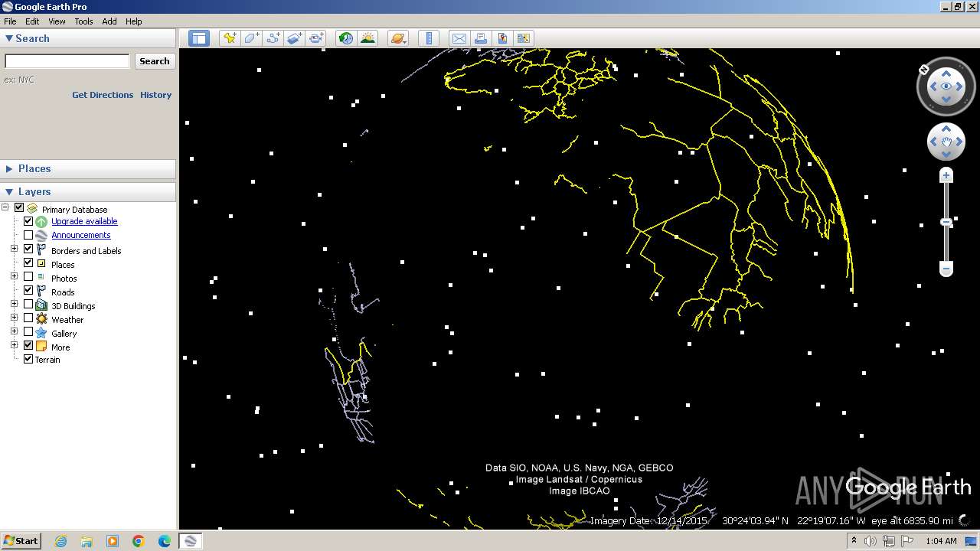Open the Edit menu
The height and width of the screenshot is (551, 980).
(32, 21)
